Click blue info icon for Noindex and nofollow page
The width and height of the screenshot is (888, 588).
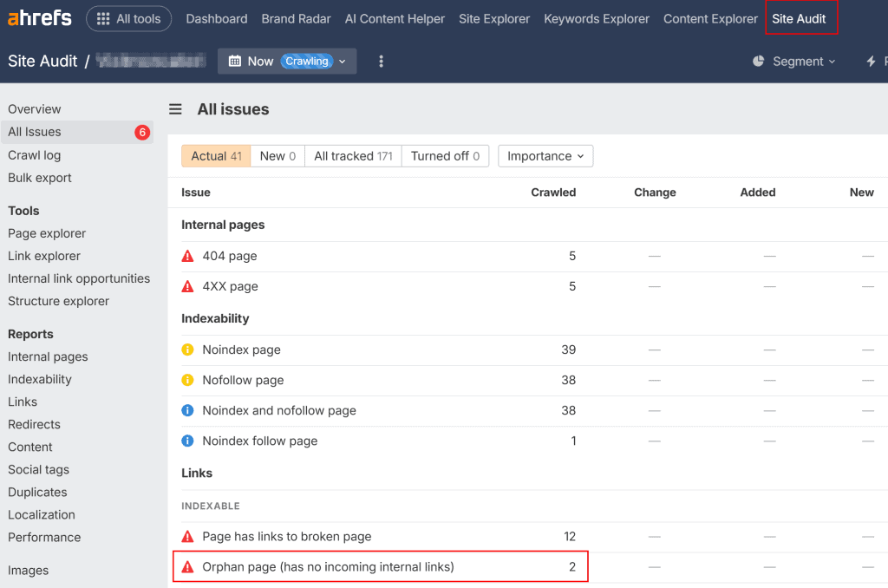tap(187, 411)
